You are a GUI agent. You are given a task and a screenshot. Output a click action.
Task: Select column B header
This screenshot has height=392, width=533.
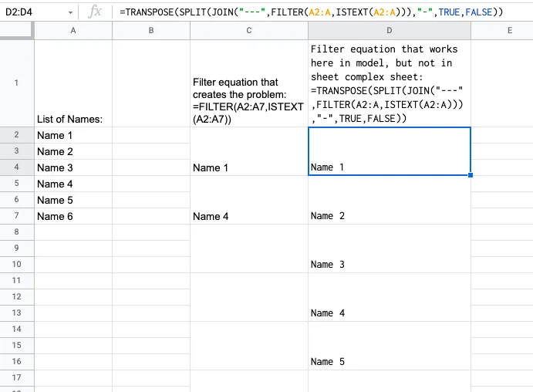click(151, 30)
